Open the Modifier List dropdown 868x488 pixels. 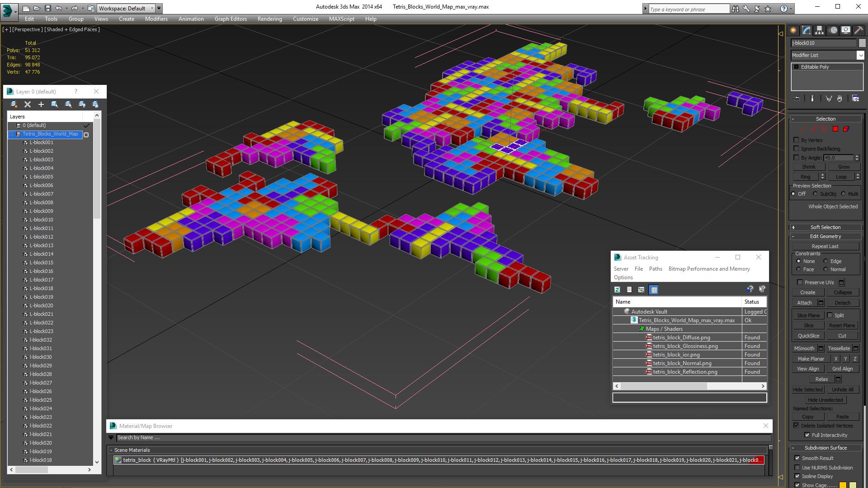[x=827, y=55]
